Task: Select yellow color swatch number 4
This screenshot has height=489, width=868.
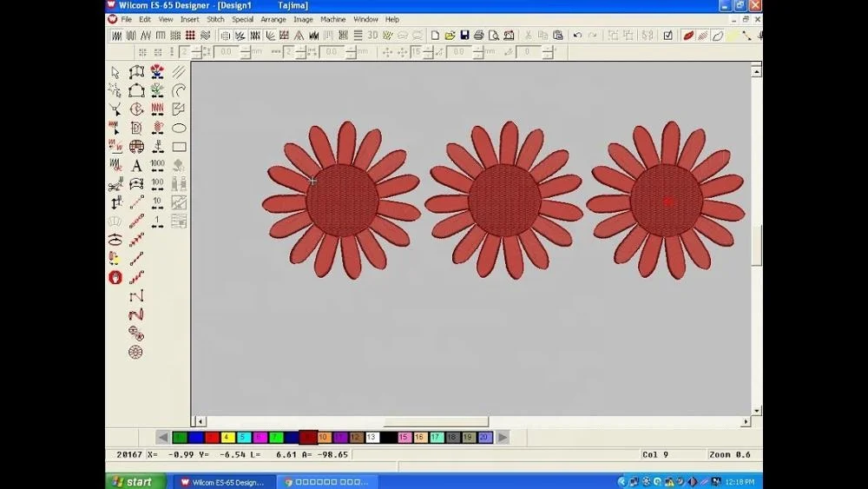Action: 227,437
